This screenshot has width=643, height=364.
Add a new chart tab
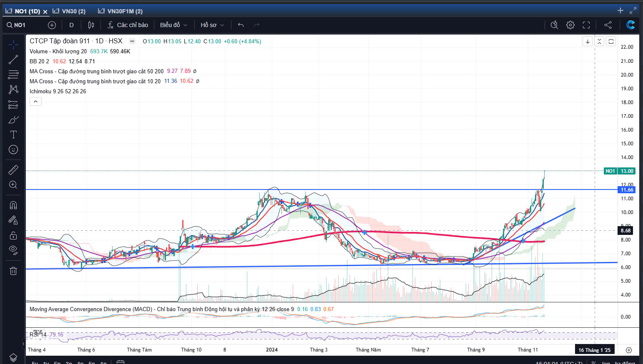point(620,11)
